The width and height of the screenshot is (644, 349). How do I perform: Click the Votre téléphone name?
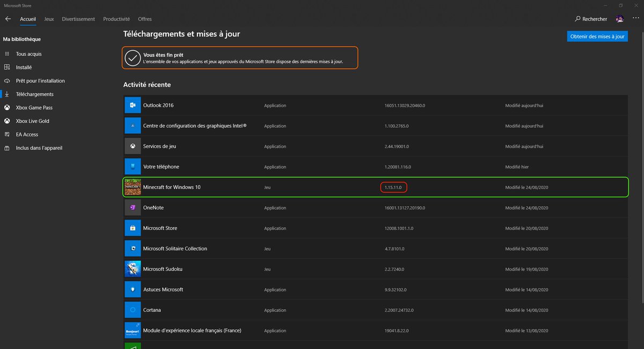161,166
